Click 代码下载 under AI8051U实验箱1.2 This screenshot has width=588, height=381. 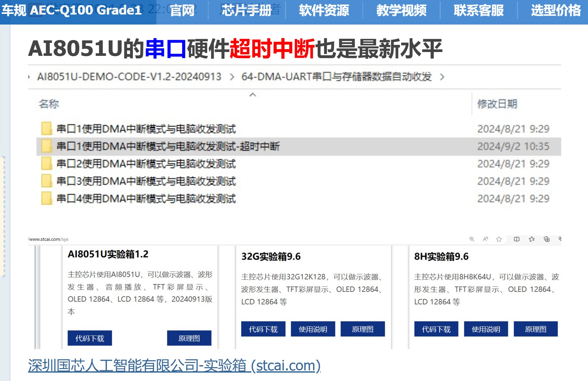tap(89, 338)
